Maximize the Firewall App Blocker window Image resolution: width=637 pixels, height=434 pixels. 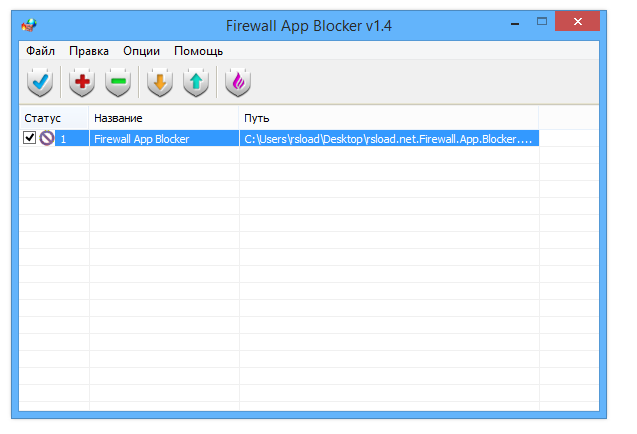pos(542,20)
